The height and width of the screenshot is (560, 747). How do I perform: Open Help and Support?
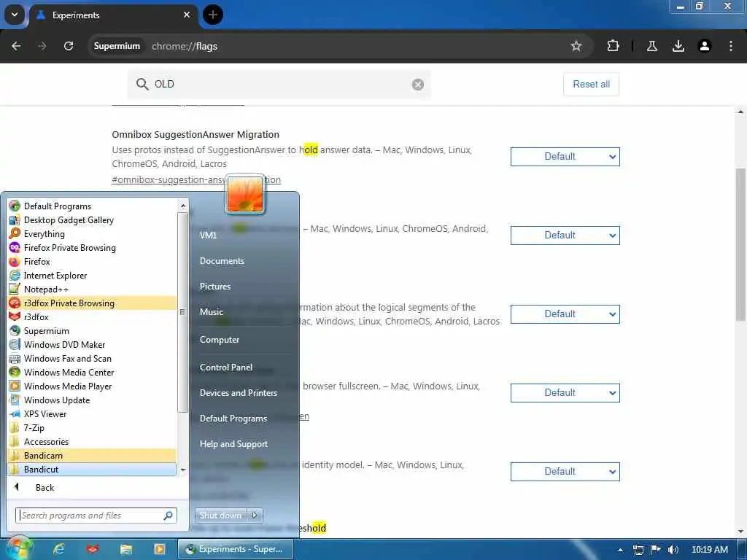[x=233, y=444]
